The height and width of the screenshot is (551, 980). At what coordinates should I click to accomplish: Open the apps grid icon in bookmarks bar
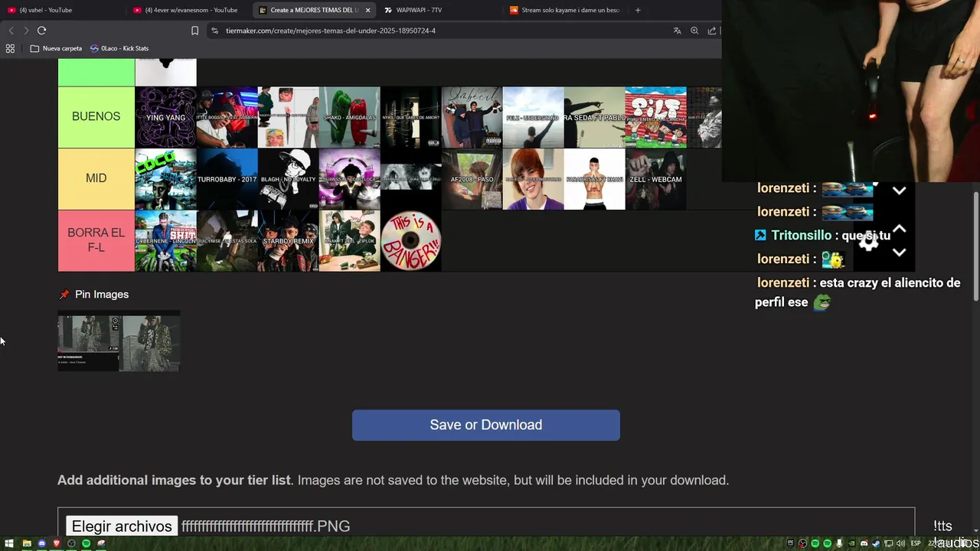pyautogui.click(x=10, y=48)
